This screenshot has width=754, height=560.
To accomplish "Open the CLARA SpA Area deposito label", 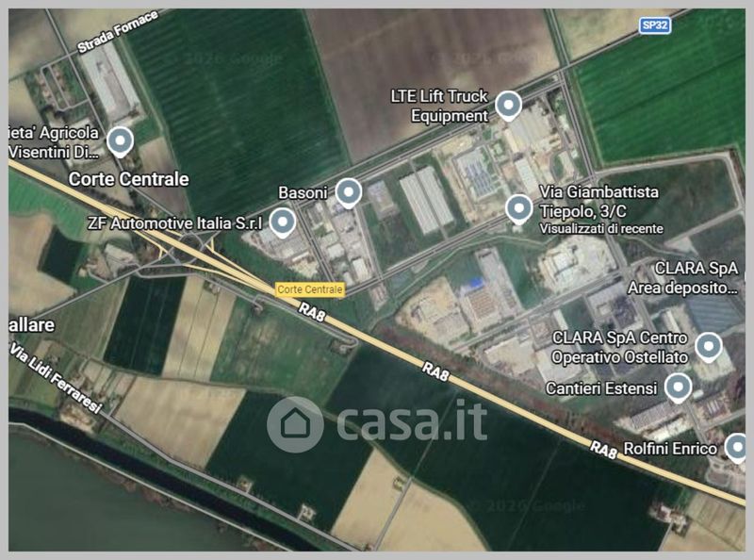I will [x=682, y=278].
